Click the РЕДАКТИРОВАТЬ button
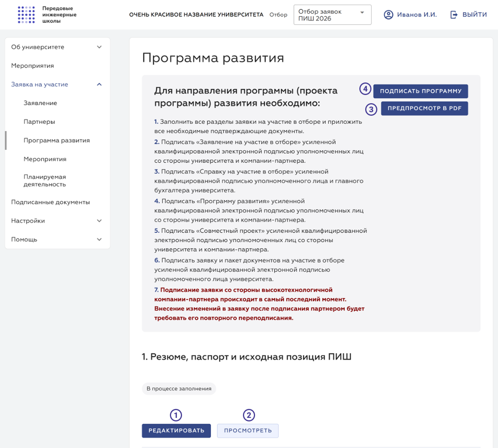Image resolution: width=498 pixels, height=448 pixels. tap(176, 430)
